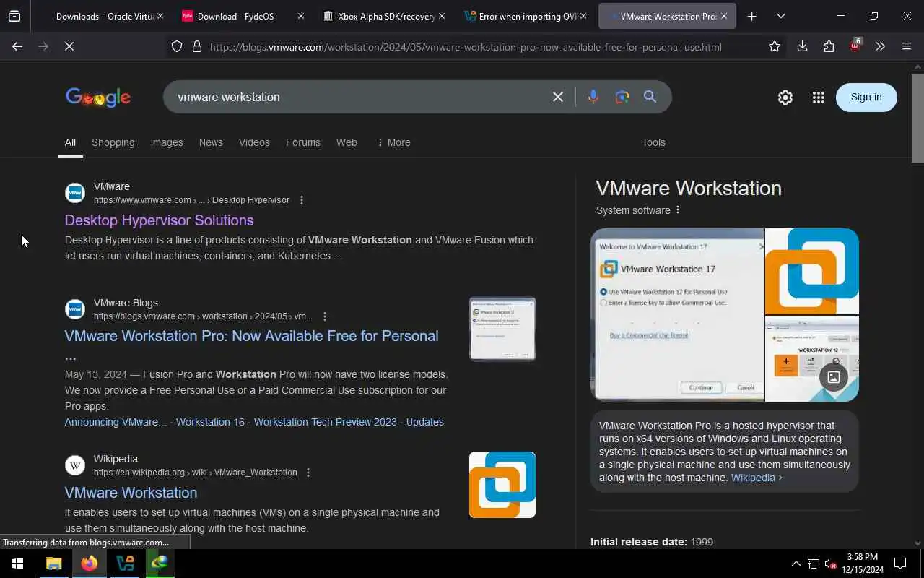Open Firefox View recent browsing icon

click(14, 16)
